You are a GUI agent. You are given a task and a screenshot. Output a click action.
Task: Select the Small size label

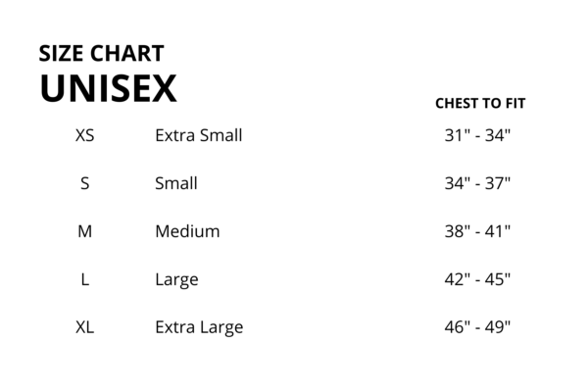(176, 183)
